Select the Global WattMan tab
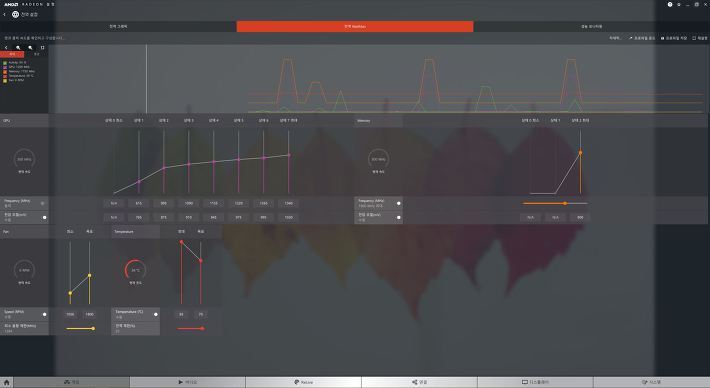The height and width of the screenshot is (388, 710). point(355,27)
